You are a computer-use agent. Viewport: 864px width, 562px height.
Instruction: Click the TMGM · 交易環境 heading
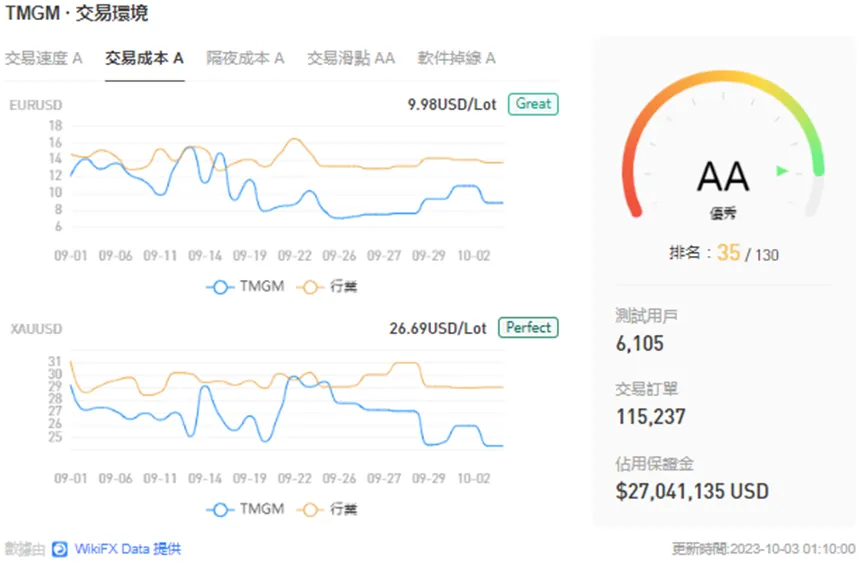pos(77,13)
